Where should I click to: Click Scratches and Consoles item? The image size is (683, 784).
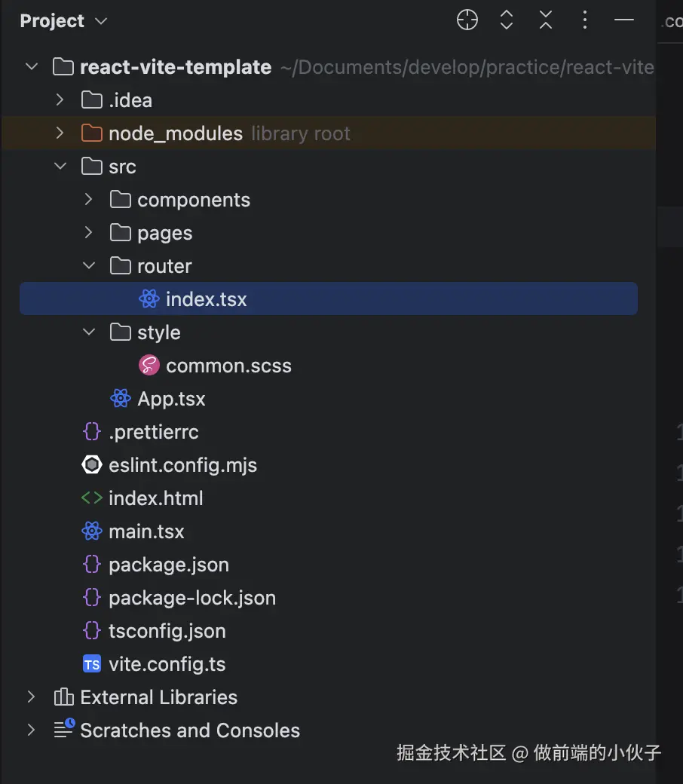(x=190, y=730)
